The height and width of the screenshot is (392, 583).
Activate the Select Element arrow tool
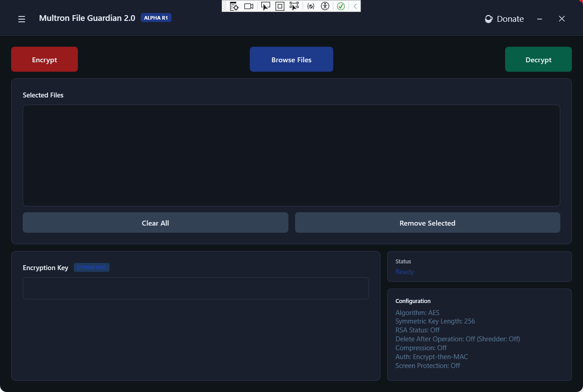pyautogui.click(x=266, y=6)
